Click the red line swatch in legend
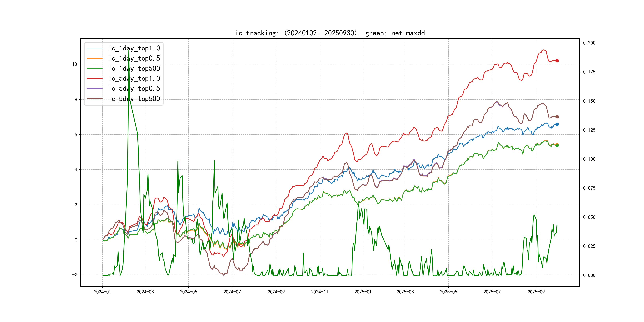644x322 pixels. click(94, 79)
